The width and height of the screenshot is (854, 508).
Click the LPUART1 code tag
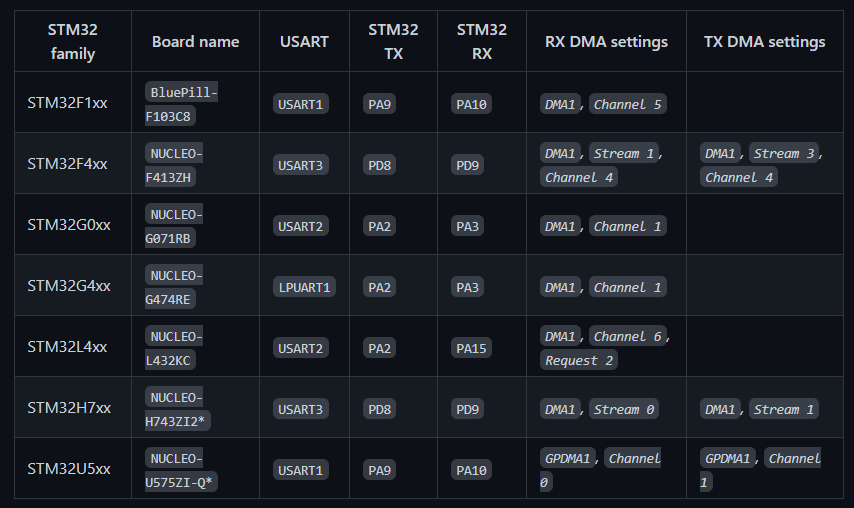[x=304, y=287]
